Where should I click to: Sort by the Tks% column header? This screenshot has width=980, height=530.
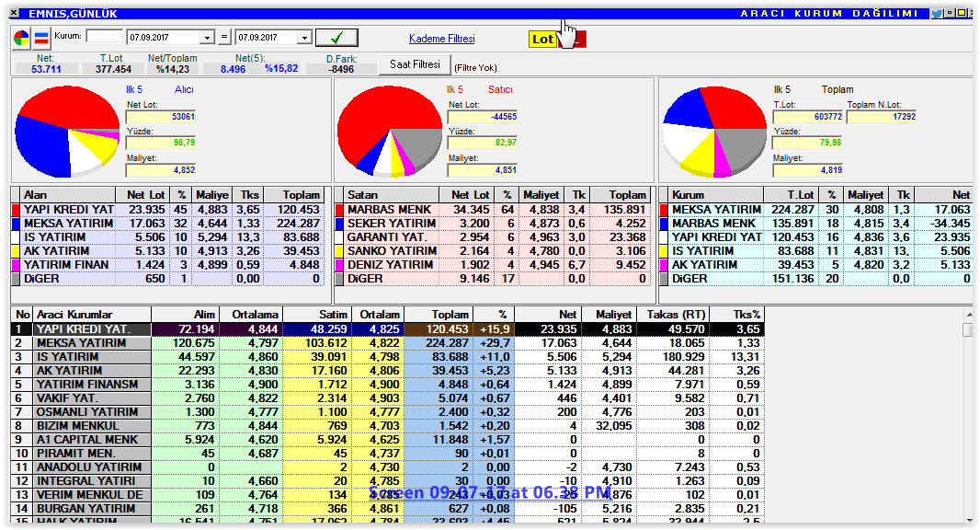(735, 314)
